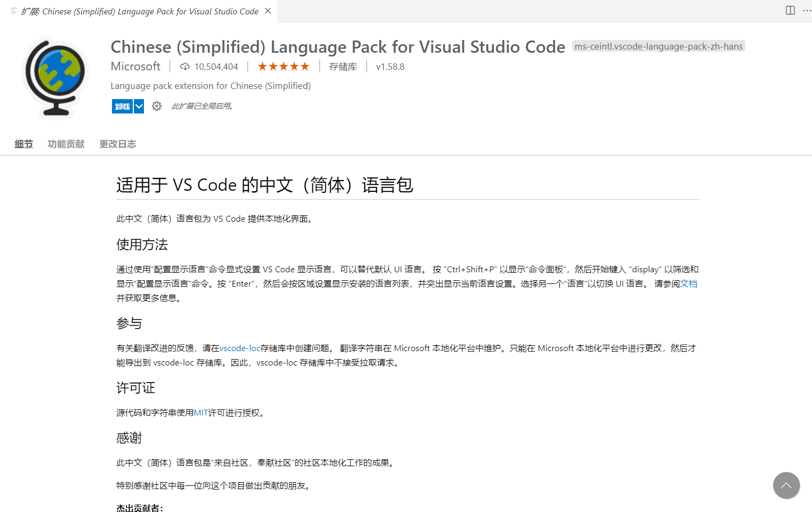Open the editor More Actions menu

click(807, 11)
